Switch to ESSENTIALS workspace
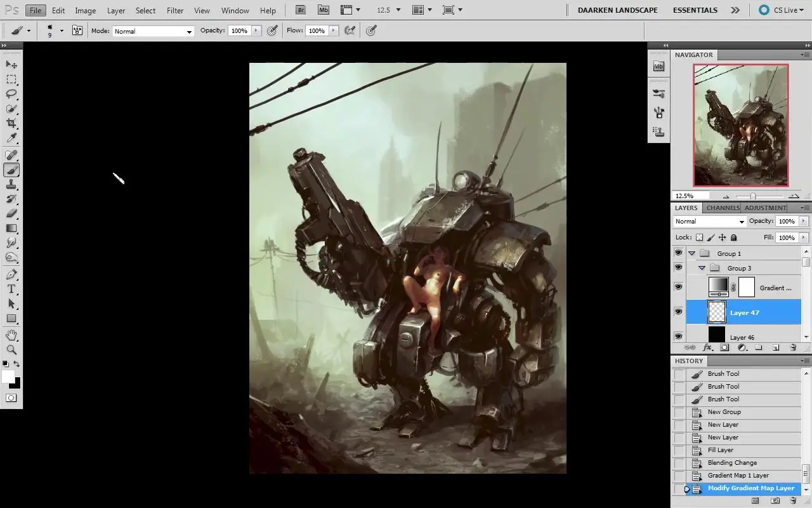Viewport: 812px width, 508px height. coord(695,10)
